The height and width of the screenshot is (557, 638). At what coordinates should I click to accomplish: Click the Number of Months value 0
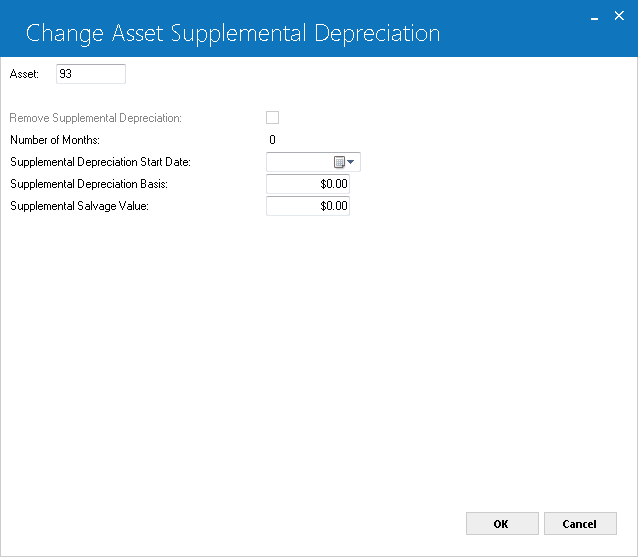[x=272, y=140]
